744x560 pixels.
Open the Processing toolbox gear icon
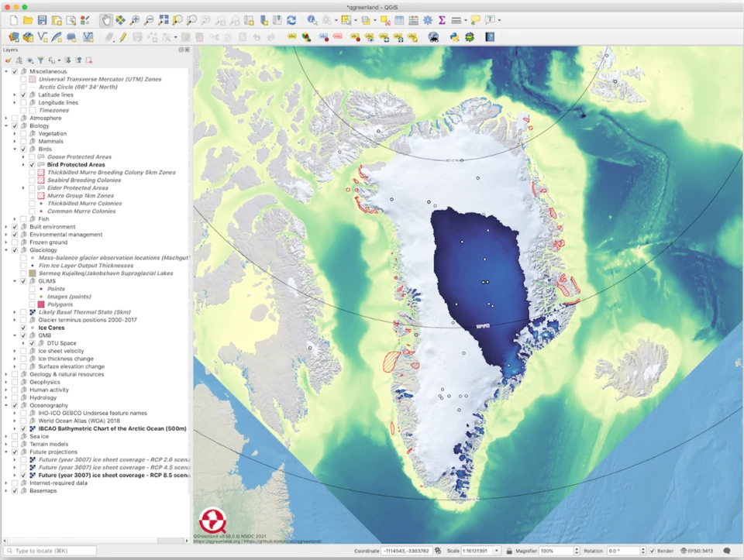[428, 20]
